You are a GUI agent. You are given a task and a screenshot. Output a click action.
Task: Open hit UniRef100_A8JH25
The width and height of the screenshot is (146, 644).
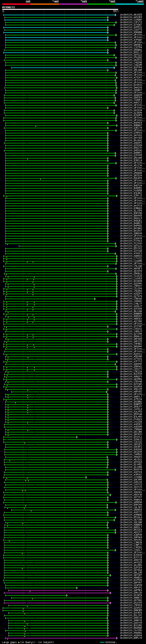point(131,15)
